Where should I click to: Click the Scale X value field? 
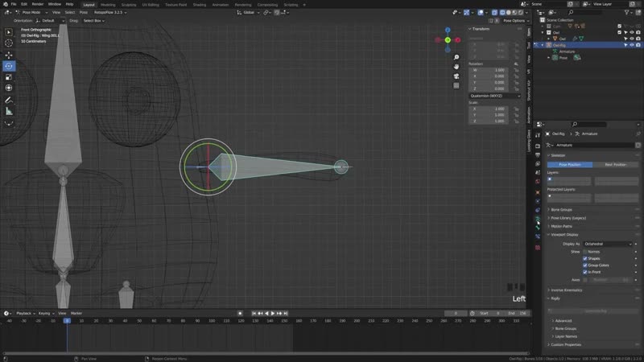pos(490,109)
